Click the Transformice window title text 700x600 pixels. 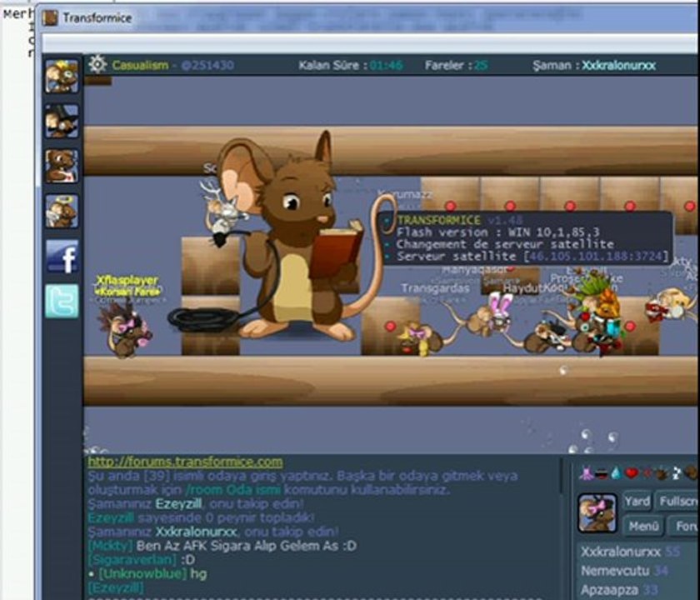[97, 17]
